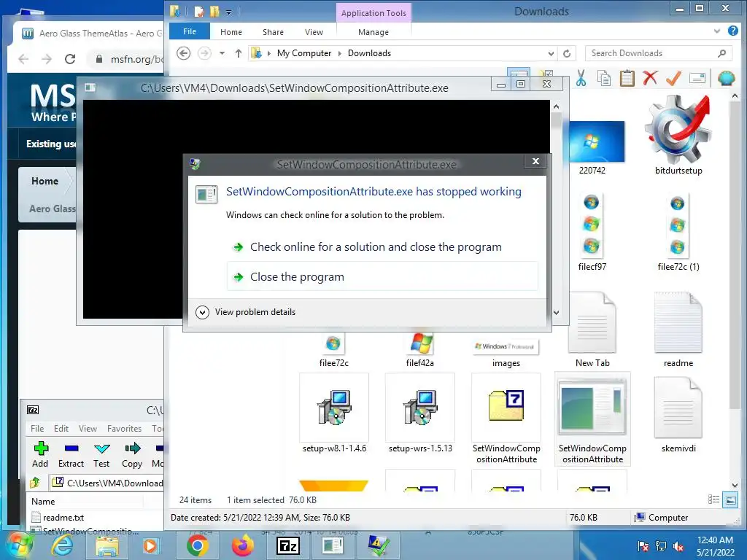Image resolution: width=747 pixels, height=560 pixels.
Task: Open the File tab in Explorer
Action: coord(190,31)
